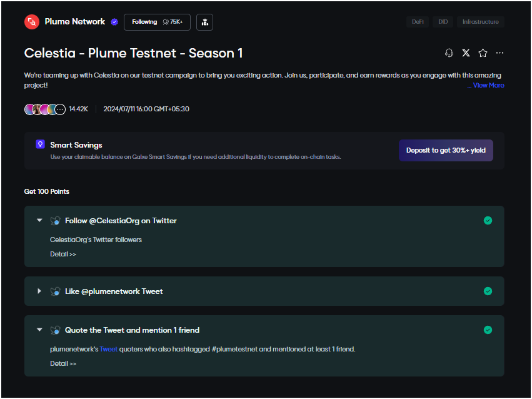Click the CelestiaOrg's Twitter followers text
This screenshot has height=399, width=532.
pyautogui.click(x=96, y=240)
